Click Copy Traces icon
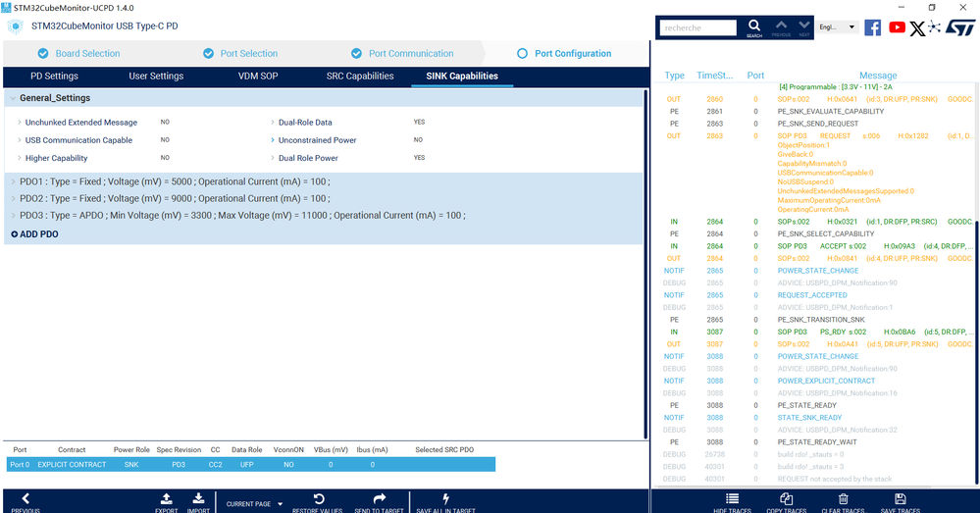Screen dimensions: 980x513 tap(786, 498)
